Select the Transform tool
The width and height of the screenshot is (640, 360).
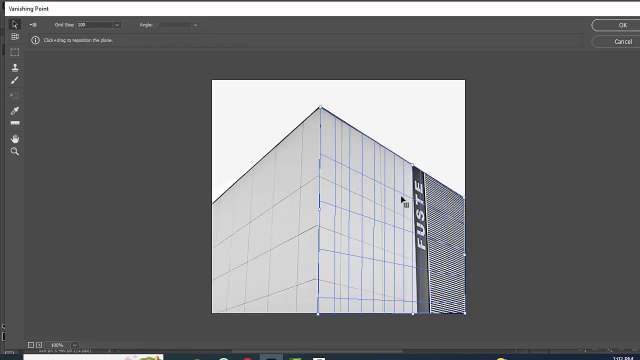tap(15, 96)
